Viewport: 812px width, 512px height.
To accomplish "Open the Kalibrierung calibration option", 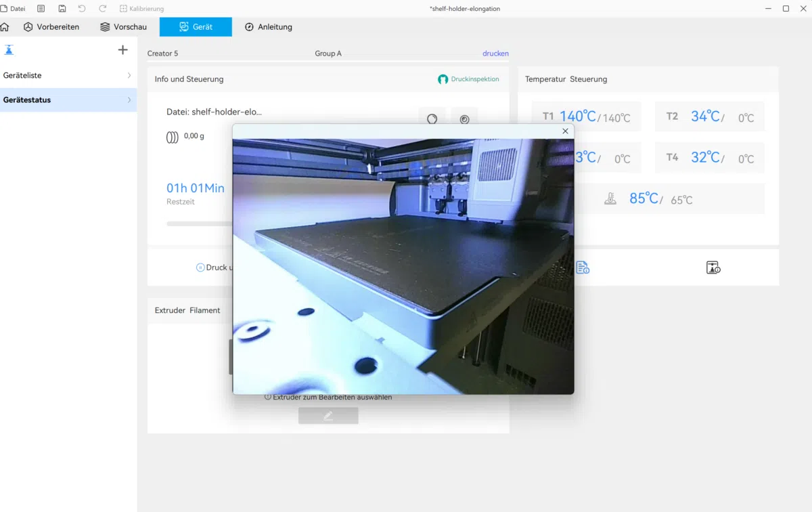I will (141, 9).
